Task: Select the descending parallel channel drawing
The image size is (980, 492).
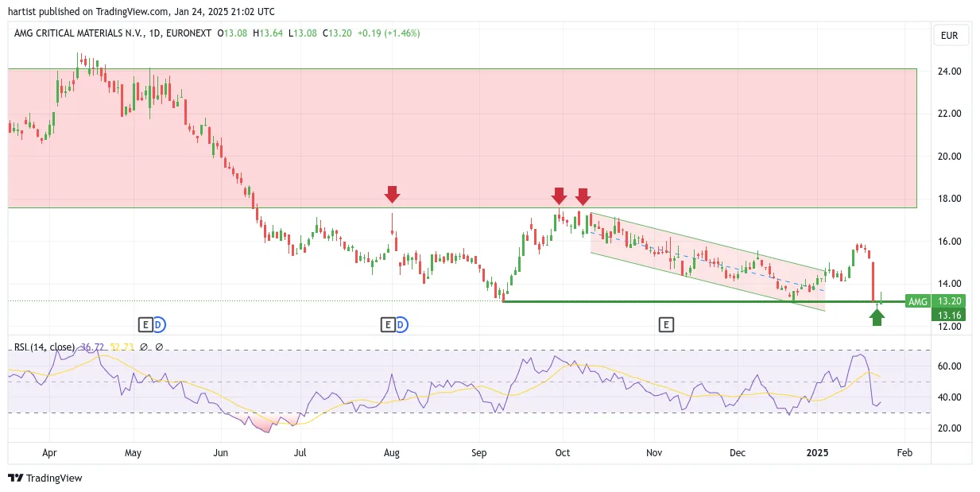Action: [x=707, y=261]
